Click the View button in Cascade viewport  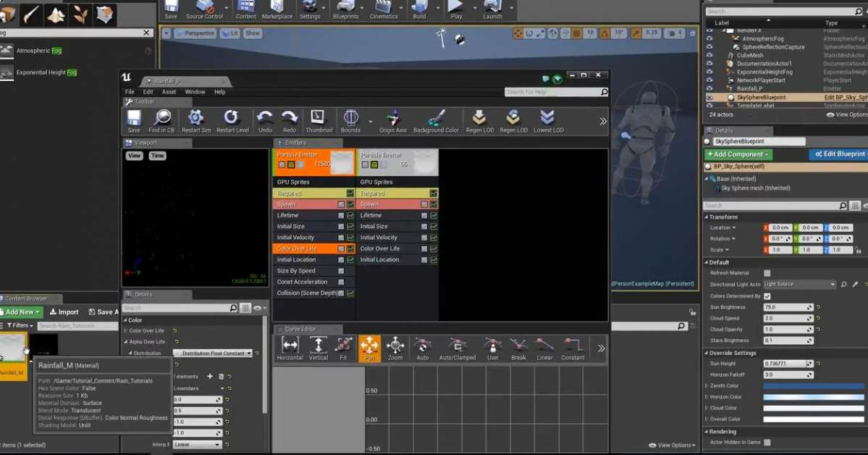(135, 156)
